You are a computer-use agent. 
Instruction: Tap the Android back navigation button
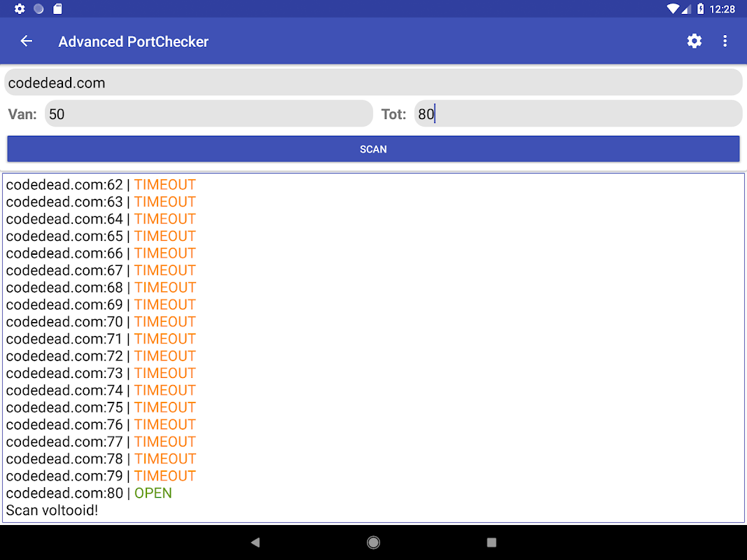click(x=256, y=542)
